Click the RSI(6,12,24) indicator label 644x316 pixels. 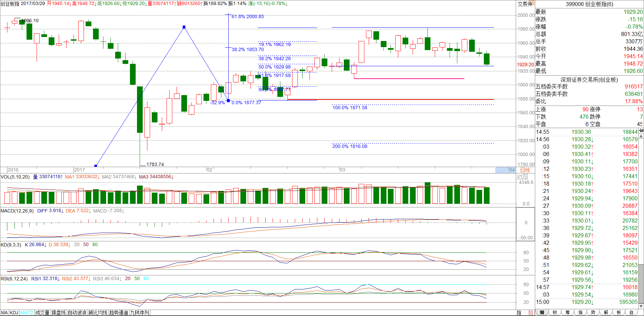click(14, 279)
